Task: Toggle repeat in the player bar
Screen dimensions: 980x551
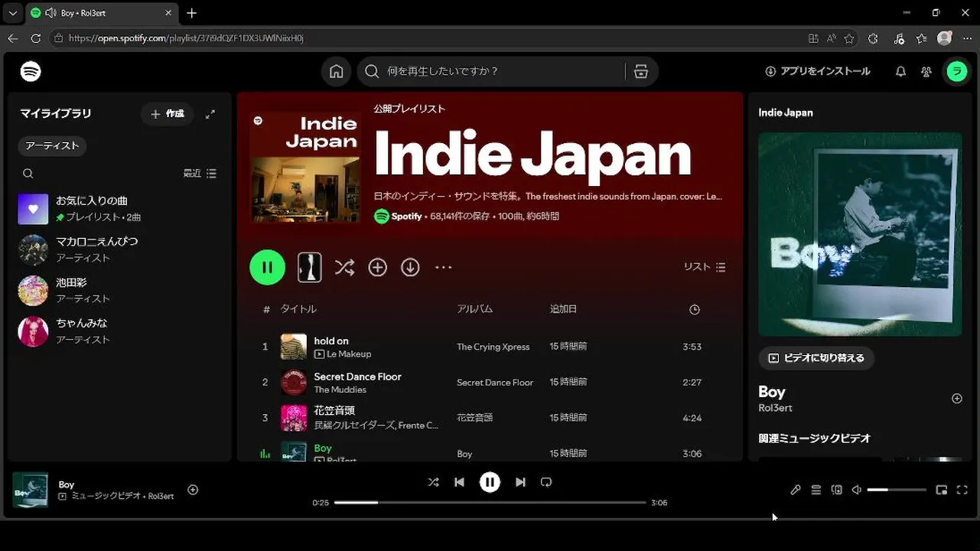Action: click(x=546, y=482)
